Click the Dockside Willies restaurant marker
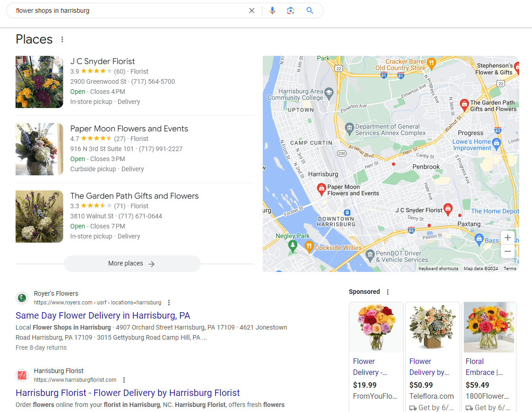Viewport: 532px width, 412px height. [x=309, y=247]
